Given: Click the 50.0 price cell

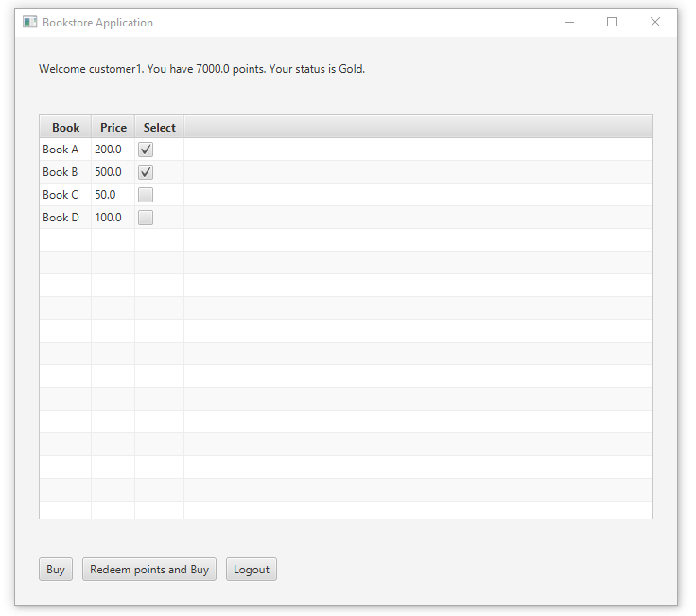Looking at the screenshot, I should [x=113, y=195].
